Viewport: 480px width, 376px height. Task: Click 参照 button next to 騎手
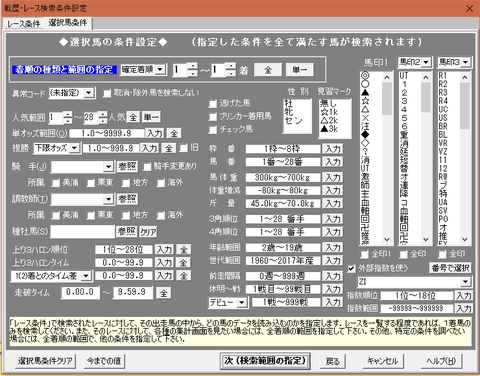click(127, 166)
